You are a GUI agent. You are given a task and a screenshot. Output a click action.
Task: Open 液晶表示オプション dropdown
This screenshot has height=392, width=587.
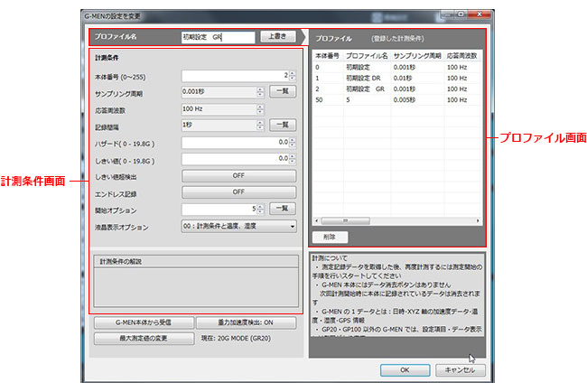point(239,226)
